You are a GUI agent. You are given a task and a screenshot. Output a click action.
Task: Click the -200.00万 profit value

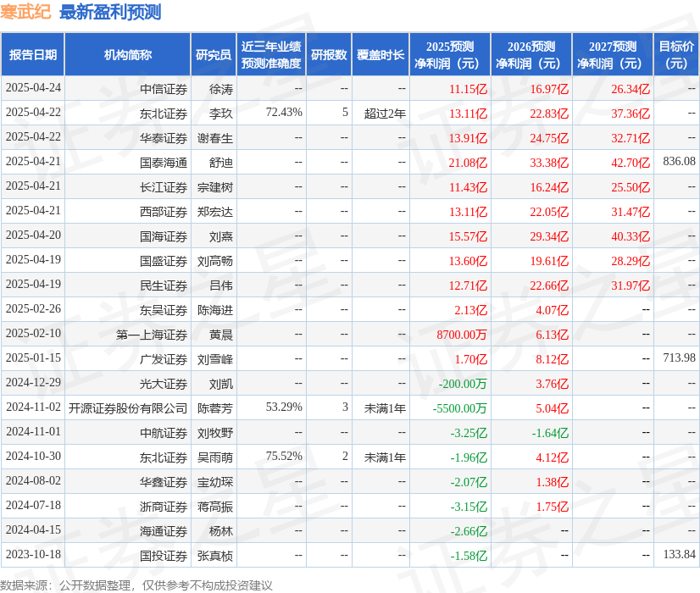click(463, 384)
